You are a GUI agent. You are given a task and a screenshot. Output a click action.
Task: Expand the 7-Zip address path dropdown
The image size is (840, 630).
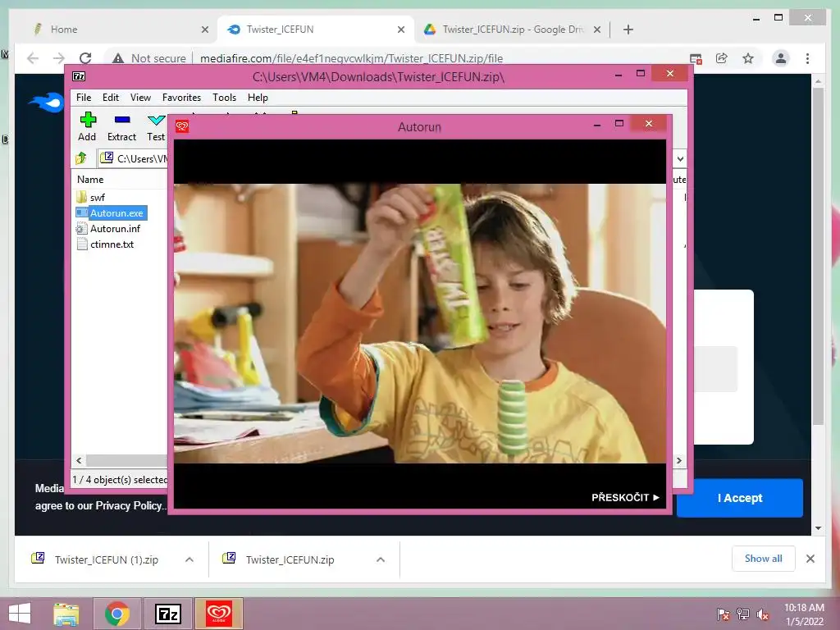click(x=680, y=158)
